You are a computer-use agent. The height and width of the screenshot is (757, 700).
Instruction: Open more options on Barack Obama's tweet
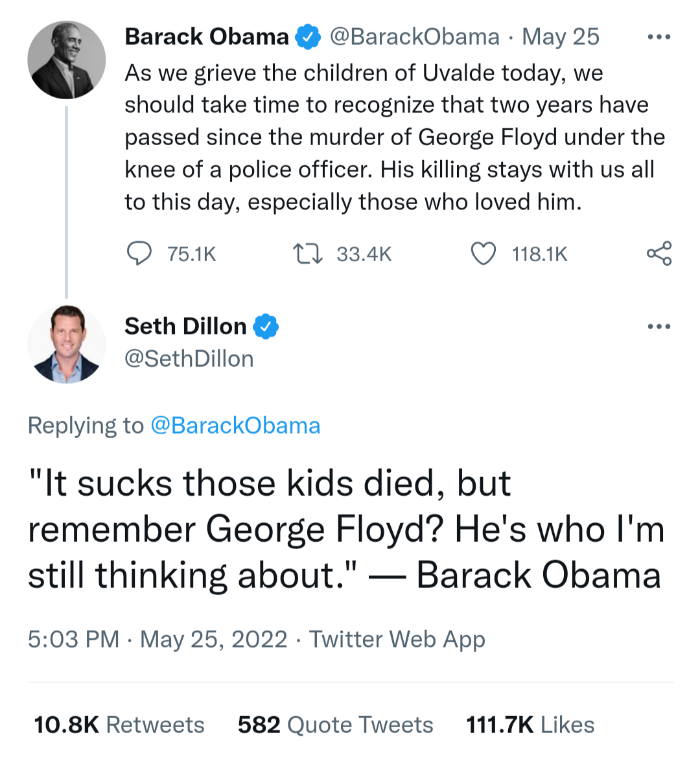coord(659,37)
